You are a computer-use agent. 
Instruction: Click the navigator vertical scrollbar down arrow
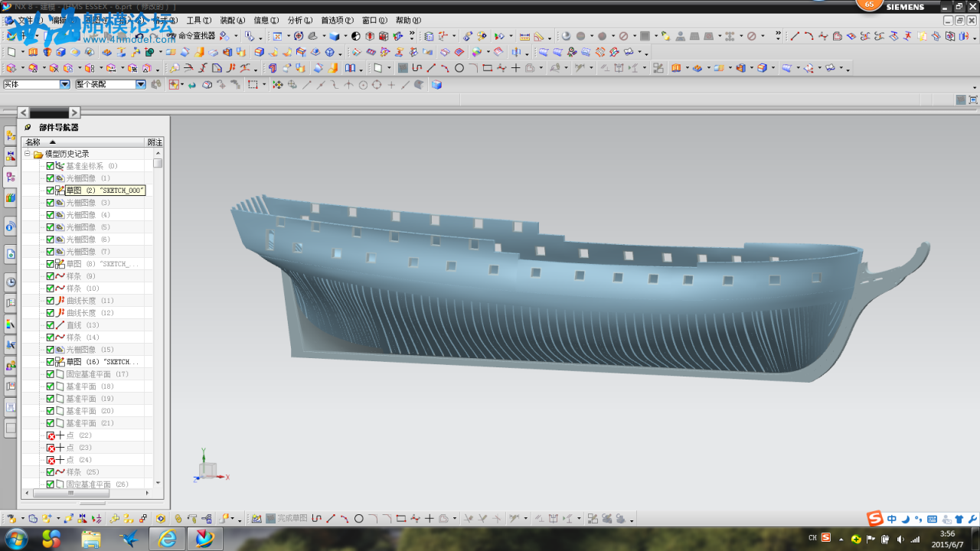tap(158, 483)
